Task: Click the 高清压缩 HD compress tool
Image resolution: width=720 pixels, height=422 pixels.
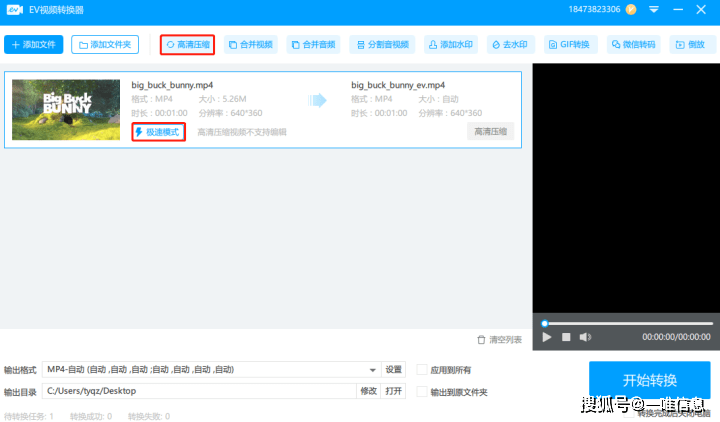Action: 187,45
